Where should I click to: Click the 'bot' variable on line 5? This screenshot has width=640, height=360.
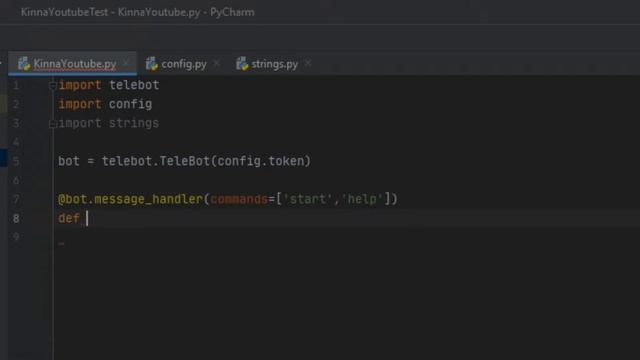(x=69, y=161)
